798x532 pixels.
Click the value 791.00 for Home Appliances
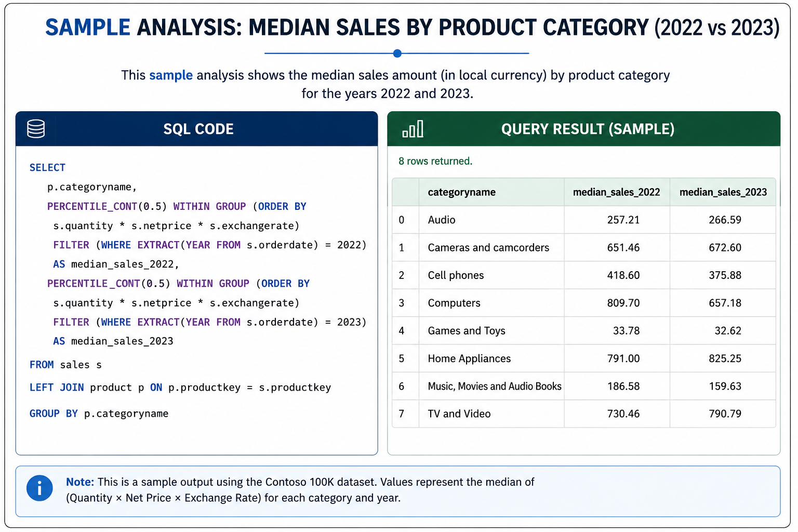(x=623, y=358)
